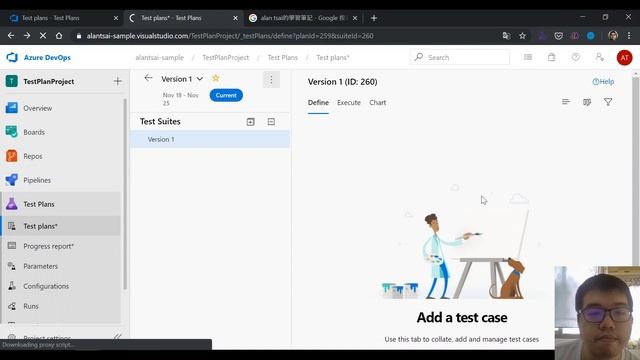Toggle the filter funnel icon

coord(608,102)
